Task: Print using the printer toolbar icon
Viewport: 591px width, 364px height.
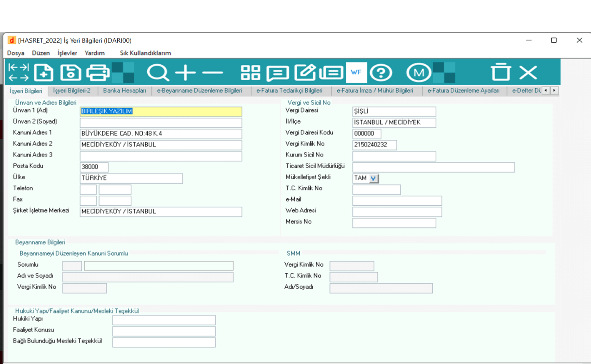Action: click(x=98, y=73)
